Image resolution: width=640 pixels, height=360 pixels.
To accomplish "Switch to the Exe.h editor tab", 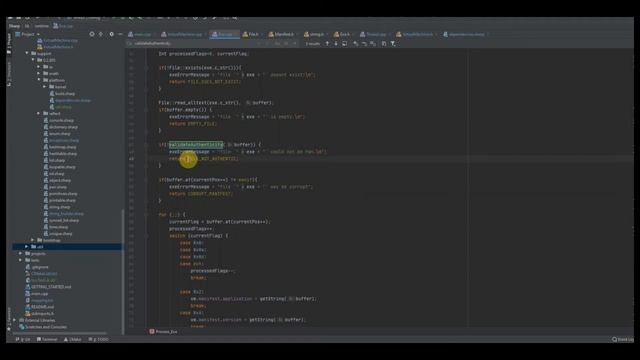I will coord(342,34).
